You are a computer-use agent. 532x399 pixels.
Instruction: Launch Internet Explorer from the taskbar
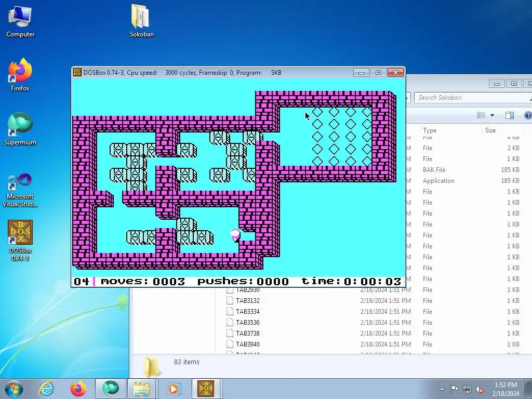coord(46,389)
